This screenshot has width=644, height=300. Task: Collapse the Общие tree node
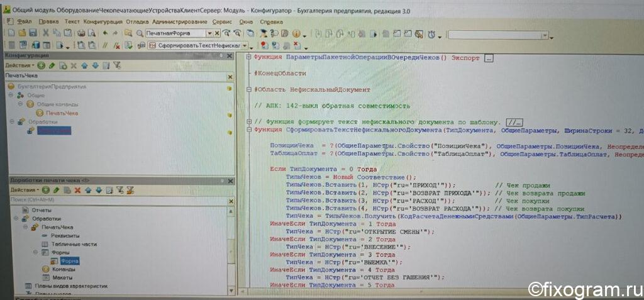pos(11,95)
